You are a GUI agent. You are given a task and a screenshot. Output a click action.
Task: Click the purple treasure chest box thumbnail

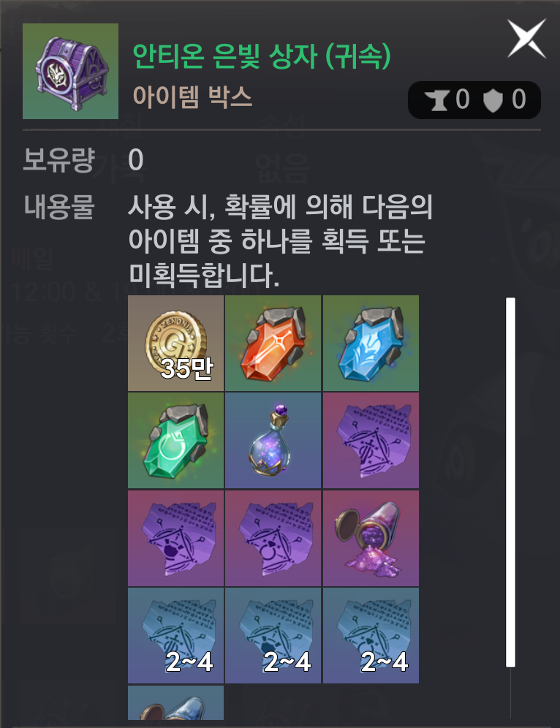71,71
